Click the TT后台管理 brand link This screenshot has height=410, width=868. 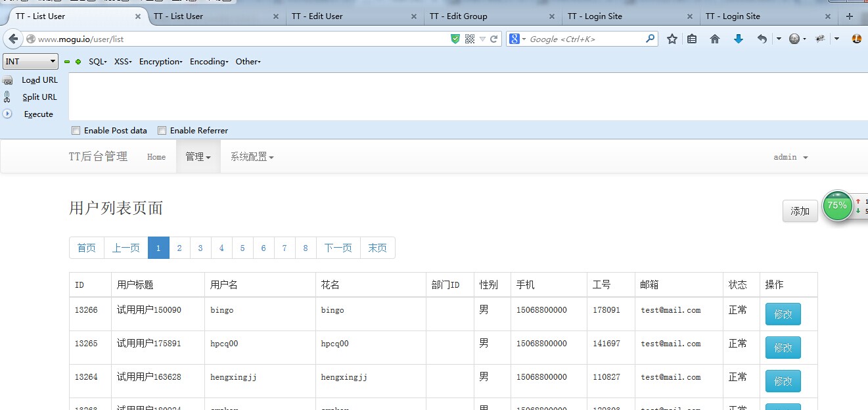[x=99, y=156]
